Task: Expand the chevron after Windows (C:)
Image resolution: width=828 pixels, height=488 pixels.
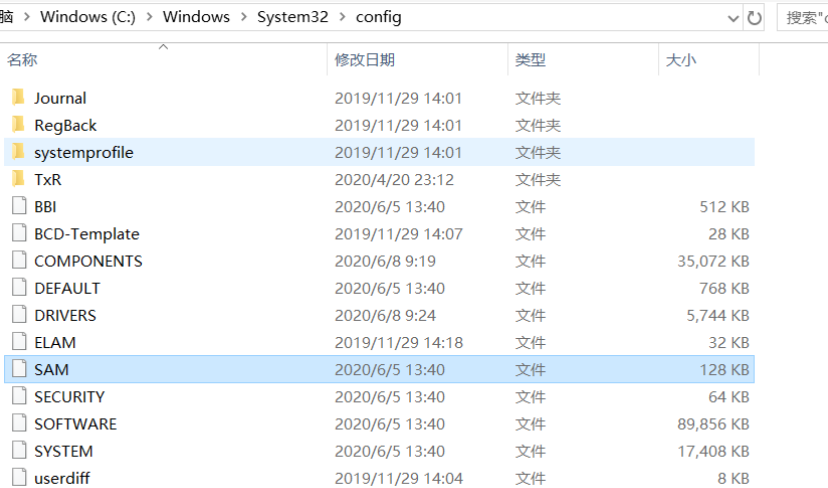Action: click(149, 17)
